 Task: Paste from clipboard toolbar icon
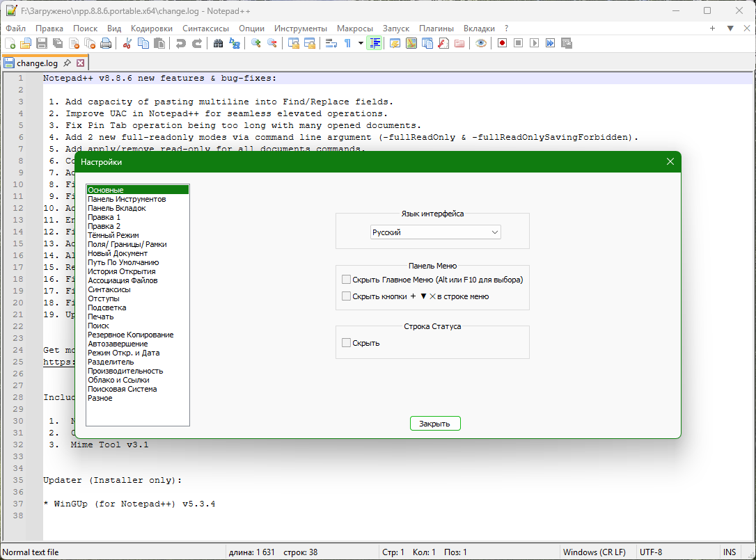(159, 43)
